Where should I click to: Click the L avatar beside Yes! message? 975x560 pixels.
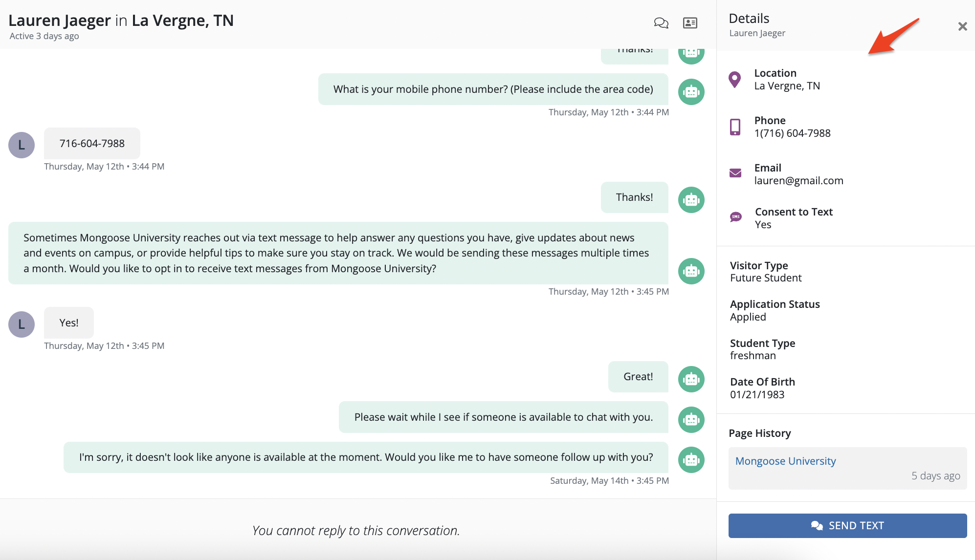coord(22,324)
